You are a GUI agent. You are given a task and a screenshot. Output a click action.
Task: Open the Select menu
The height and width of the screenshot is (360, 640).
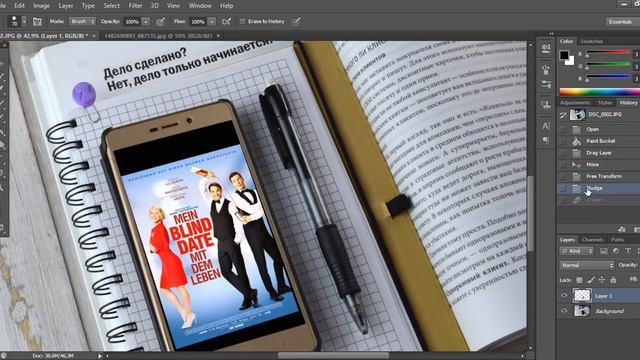tap(111, 6)
